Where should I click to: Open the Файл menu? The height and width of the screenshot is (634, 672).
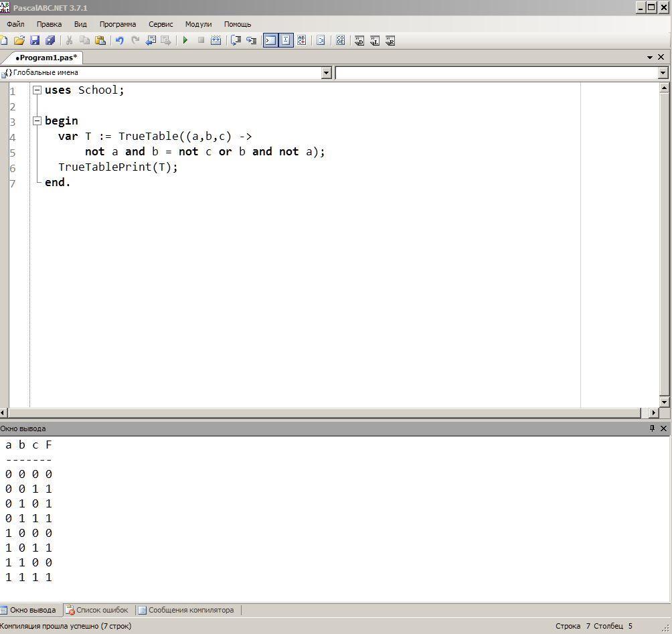point(15,24)
